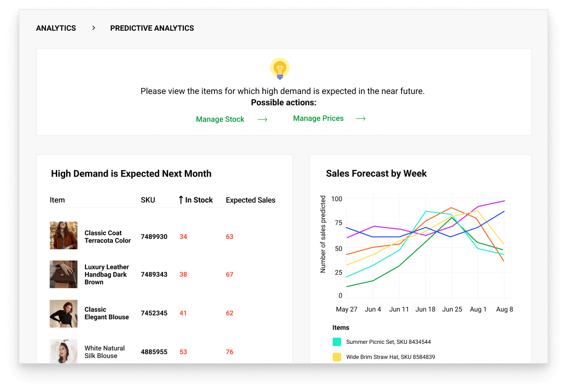Open the Manage Prices link
The height and width of the screenshot is (392, 567).
[x=318, y=119]
